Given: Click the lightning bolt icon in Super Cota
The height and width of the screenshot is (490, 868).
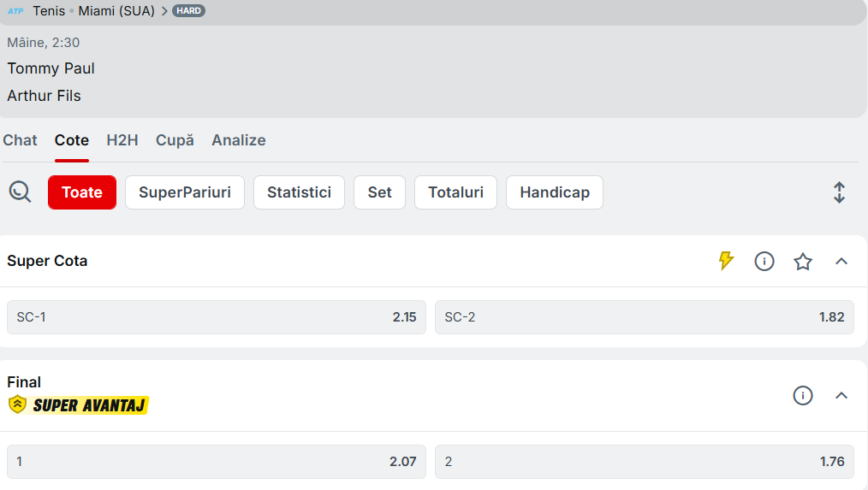Looking at the screenshot, I should coord(726,261).
